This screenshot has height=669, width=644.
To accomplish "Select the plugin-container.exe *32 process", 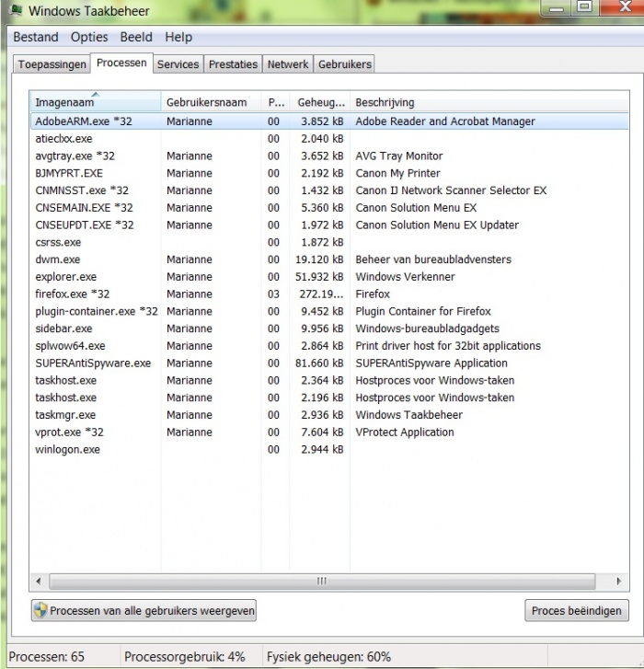I will 329,311.
